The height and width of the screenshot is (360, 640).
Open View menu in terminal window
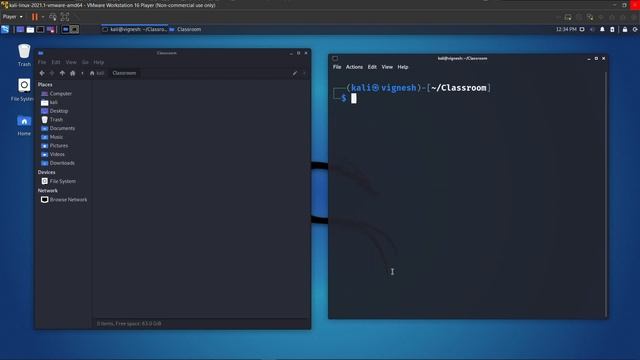click(387, 67)
